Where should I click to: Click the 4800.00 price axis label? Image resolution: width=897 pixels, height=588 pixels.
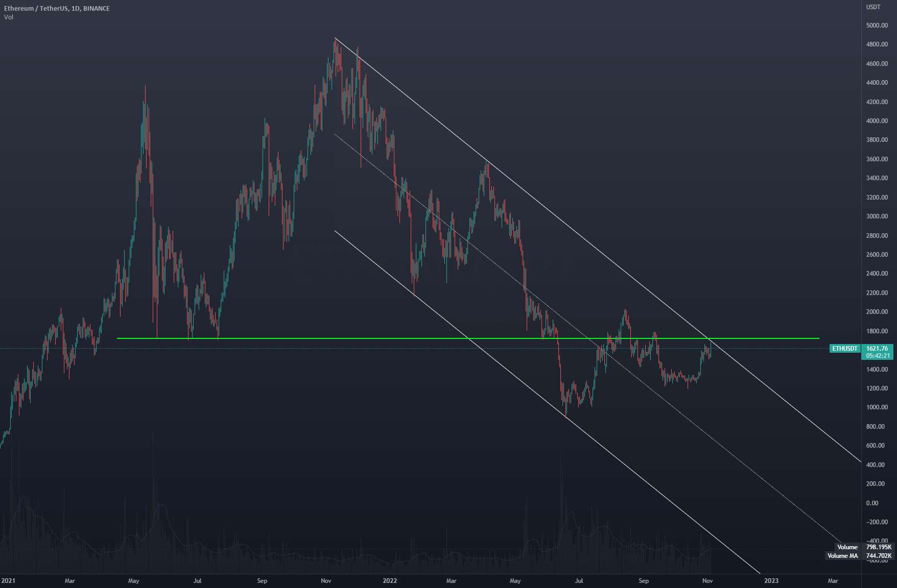(877, 44)
